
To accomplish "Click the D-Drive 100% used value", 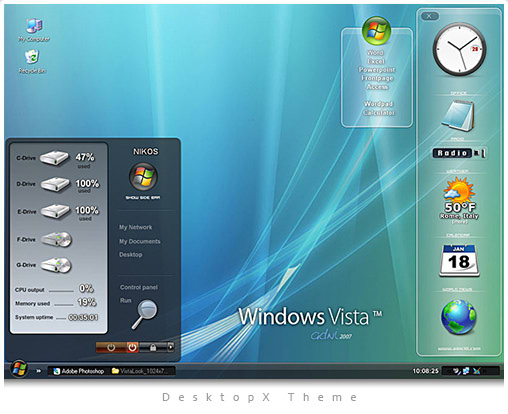I will [x=87, y=186].
